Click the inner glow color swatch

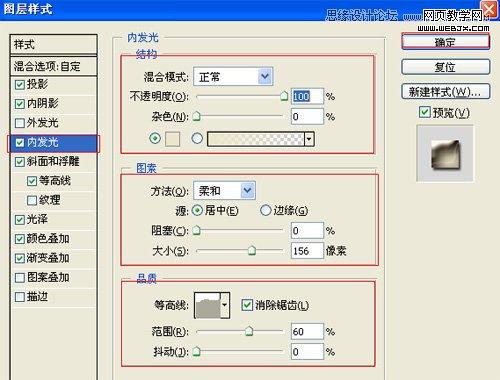click(173, 139)
